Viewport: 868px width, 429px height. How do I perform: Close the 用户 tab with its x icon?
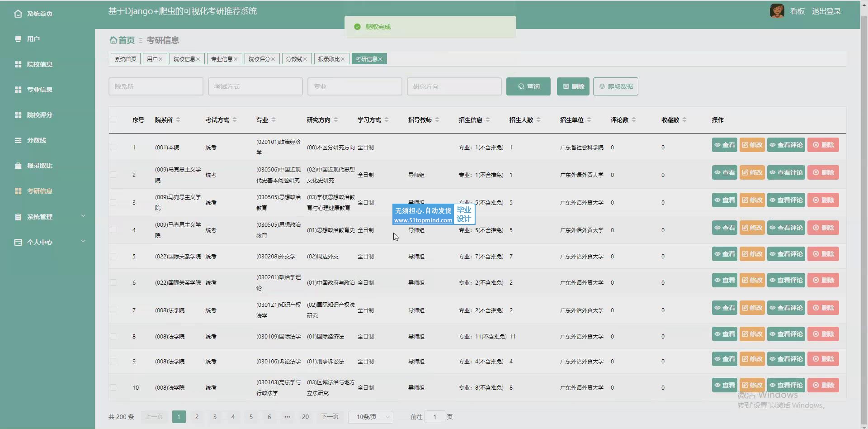[160, 59]
